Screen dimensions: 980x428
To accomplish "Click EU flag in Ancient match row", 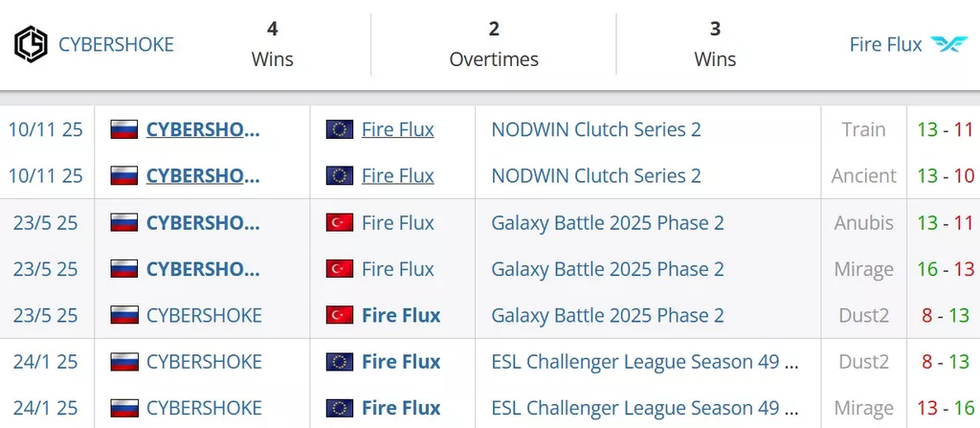I will pos(339,176).
